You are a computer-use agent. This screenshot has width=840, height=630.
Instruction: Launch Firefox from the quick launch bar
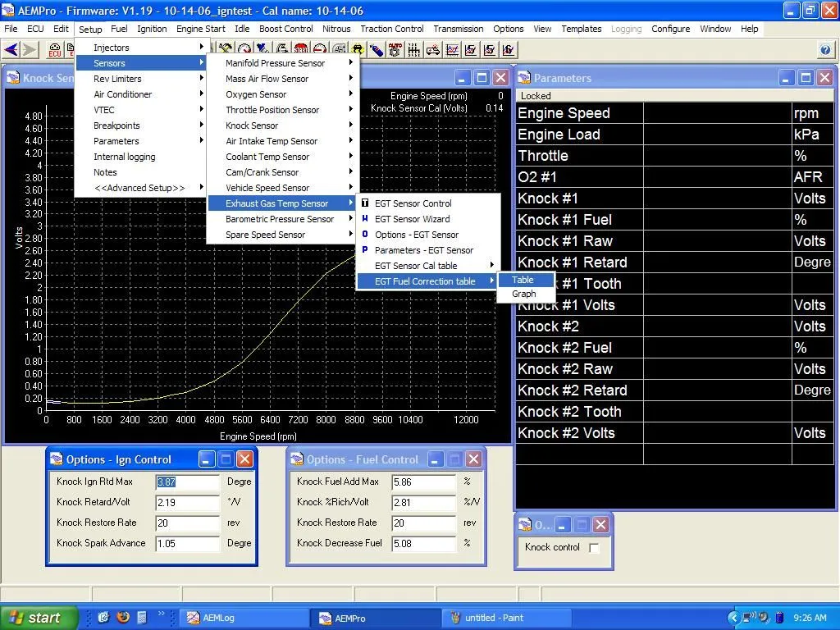(x=123, y=618)
